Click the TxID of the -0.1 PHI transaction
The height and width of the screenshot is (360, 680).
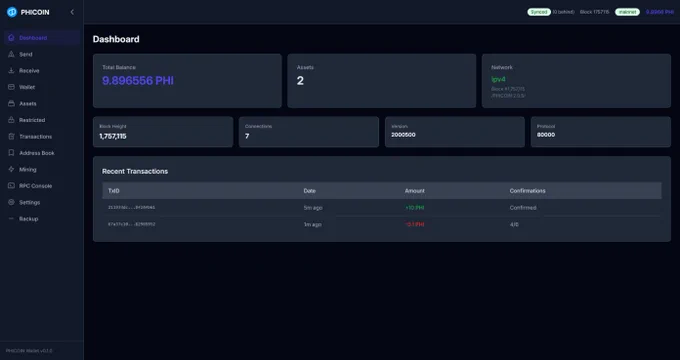pos(131,224)
